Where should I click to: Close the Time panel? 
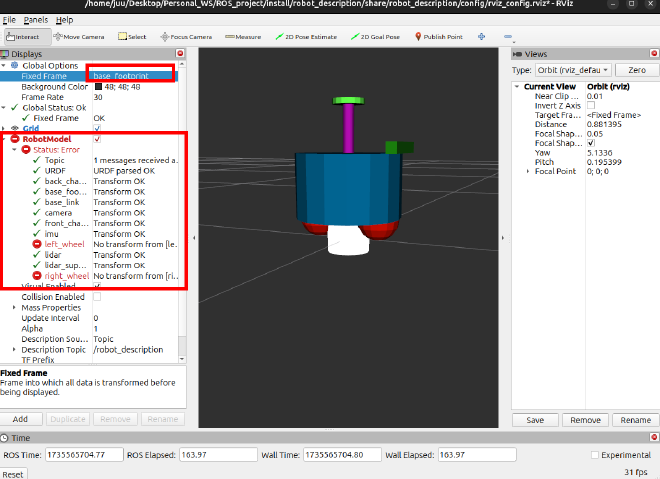pos(654,437)
